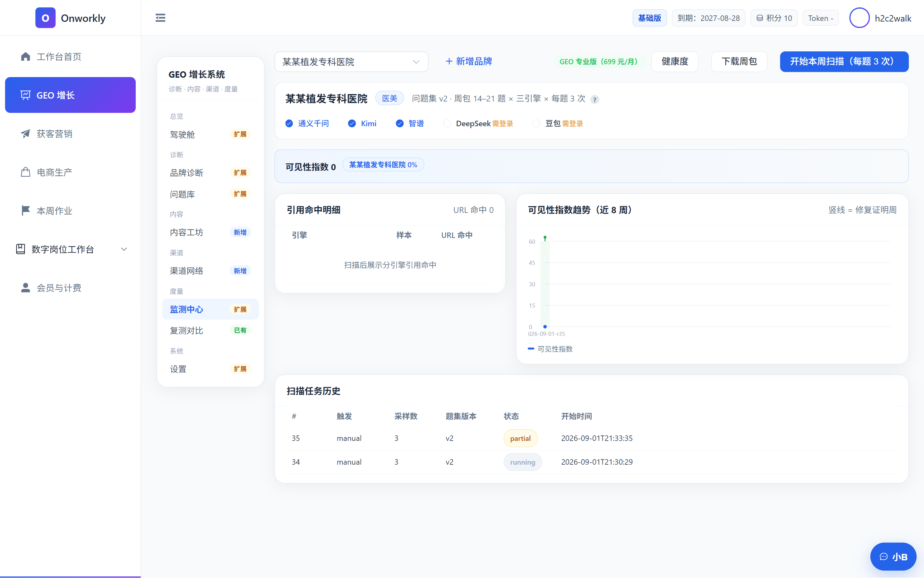Click the book icon for 数字岗位工作台

point(21,249)
